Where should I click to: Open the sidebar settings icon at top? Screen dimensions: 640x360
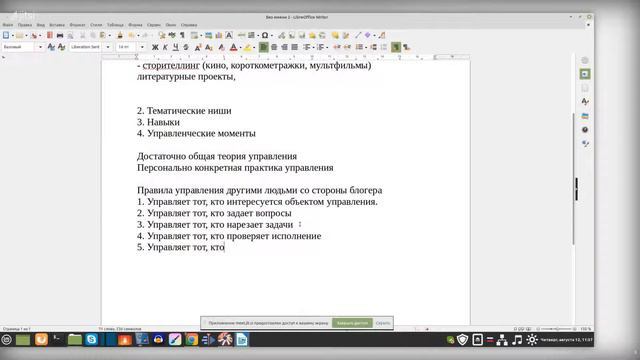coord(585,60)
